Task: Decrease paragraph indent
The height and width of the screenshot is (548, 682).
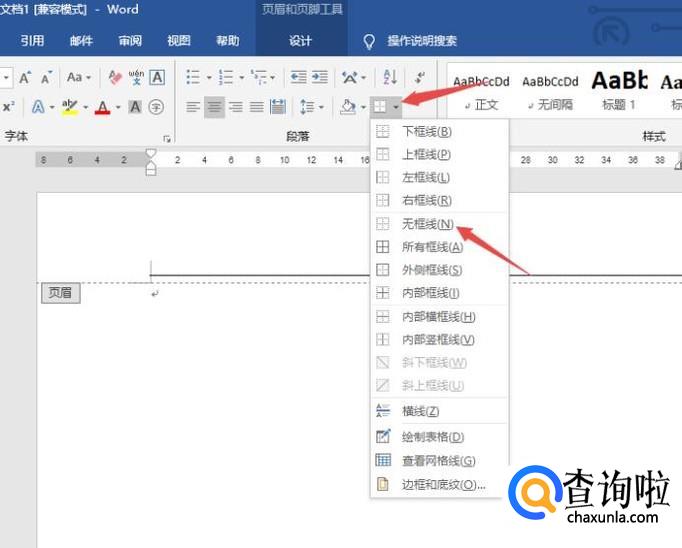Action: click(x=298, y=77)
